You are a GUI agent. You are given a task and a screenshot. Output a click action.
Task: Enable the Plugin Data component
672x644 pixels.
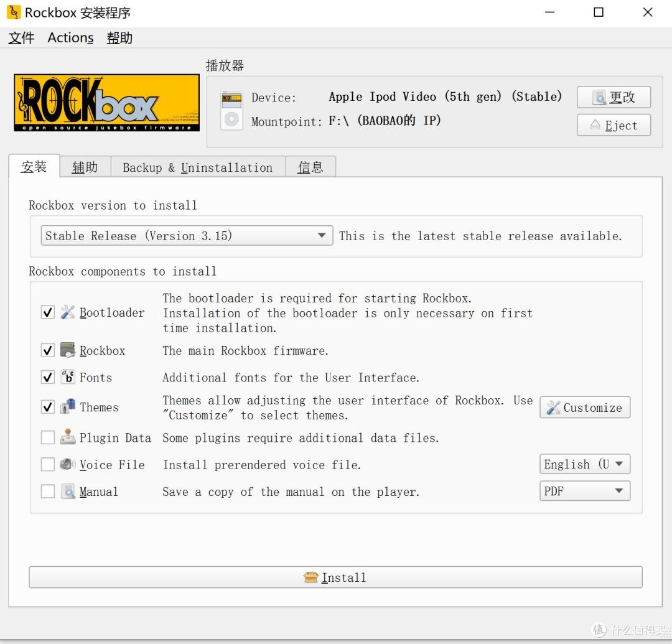(48, 437)
